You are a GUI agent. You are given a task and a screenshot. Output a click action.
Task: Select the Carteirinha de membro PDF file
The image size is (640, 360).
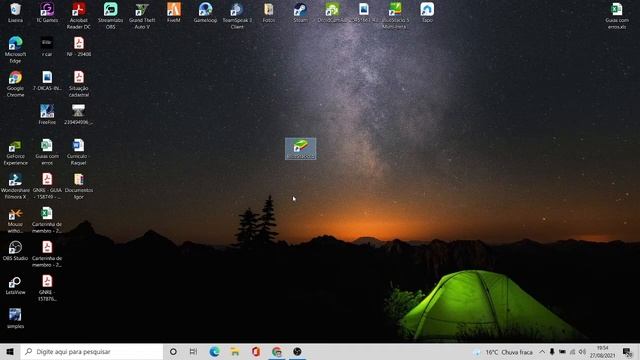pos(47,254)
